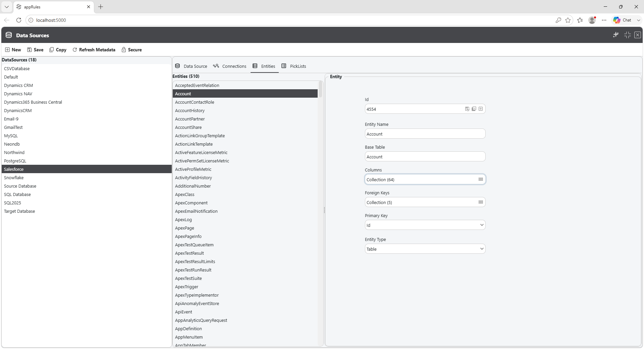Viewport: 644px width, 349px height.
Task: Add page to favorites with star icon
Action: click(x=568, y=20)
